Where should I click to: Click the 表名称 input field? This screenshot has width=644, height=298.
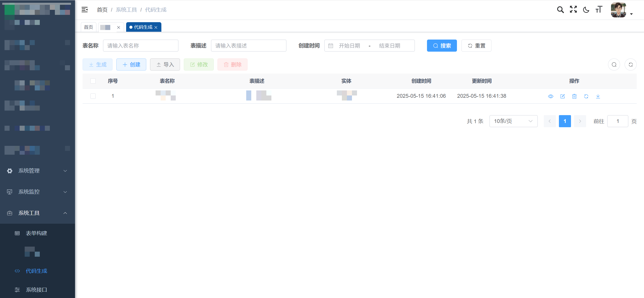tap(140, 46)
